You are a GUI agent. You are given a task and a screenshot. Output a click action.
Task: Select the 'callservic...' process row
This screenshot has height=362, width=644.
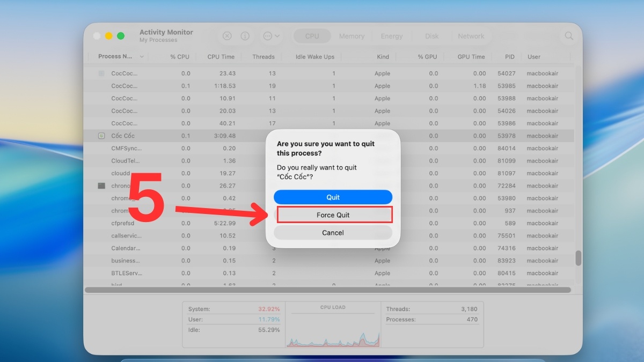point(328,236)
